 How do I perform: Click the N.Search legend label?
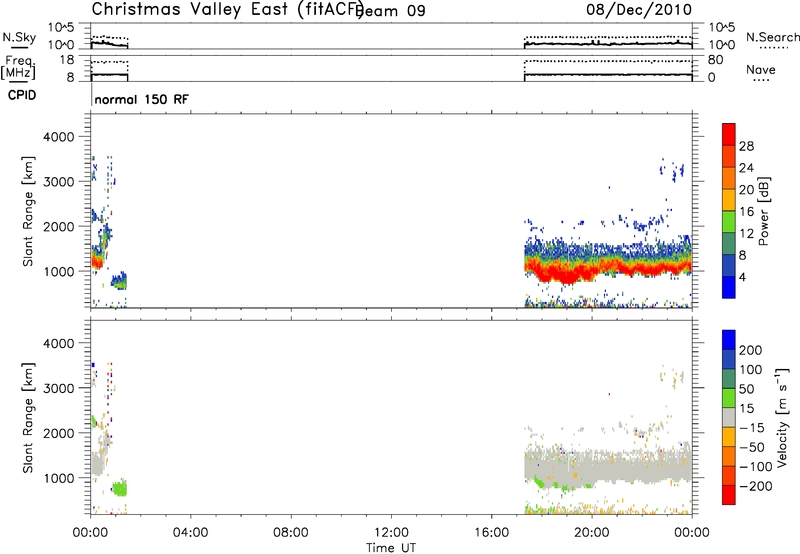click(772, 37)
